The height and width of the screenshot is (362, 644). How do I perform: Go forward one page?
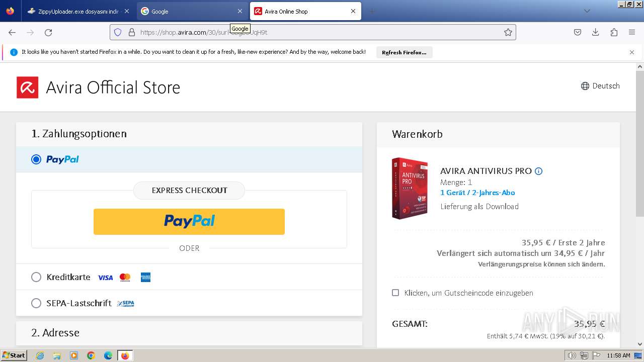pos(30,32)
